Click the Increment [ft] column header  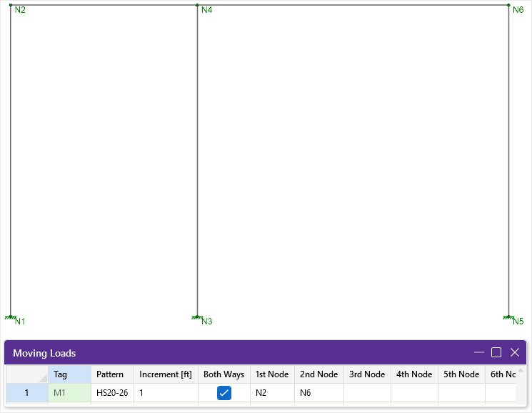click(166, 374)
